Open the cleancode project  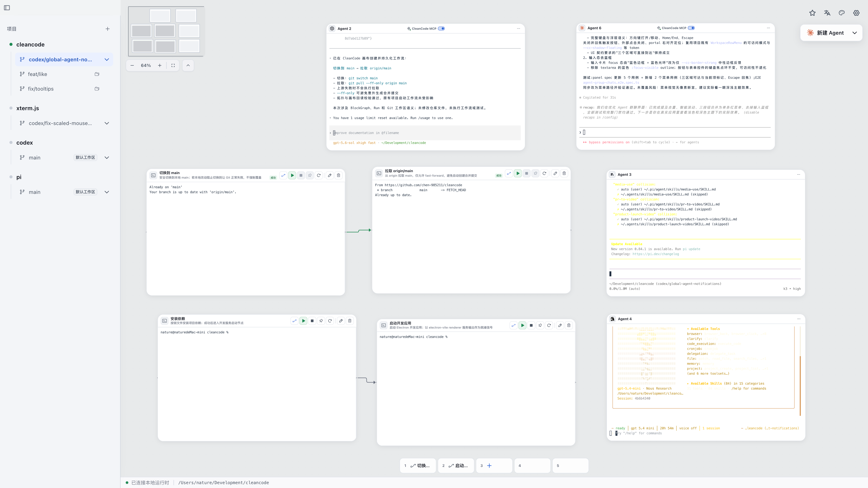[30, 45]
